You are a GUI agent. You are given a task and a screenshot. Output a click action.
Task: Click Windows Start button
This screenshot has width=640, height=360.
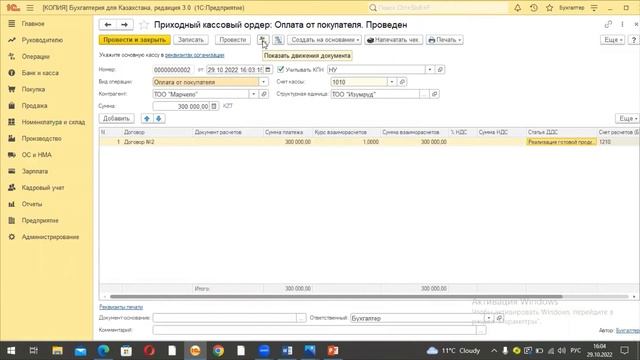[x=11, y=351]
